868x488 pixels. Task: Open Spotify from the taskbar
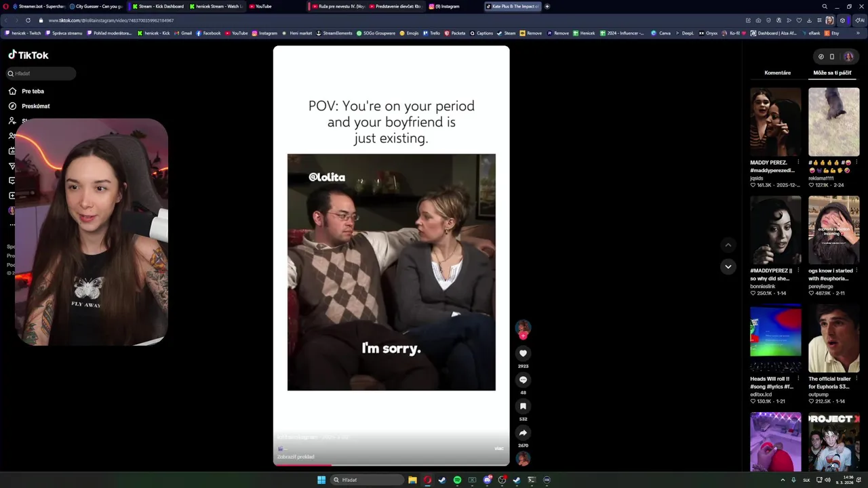pyautogui.click(x=457, y=480)
